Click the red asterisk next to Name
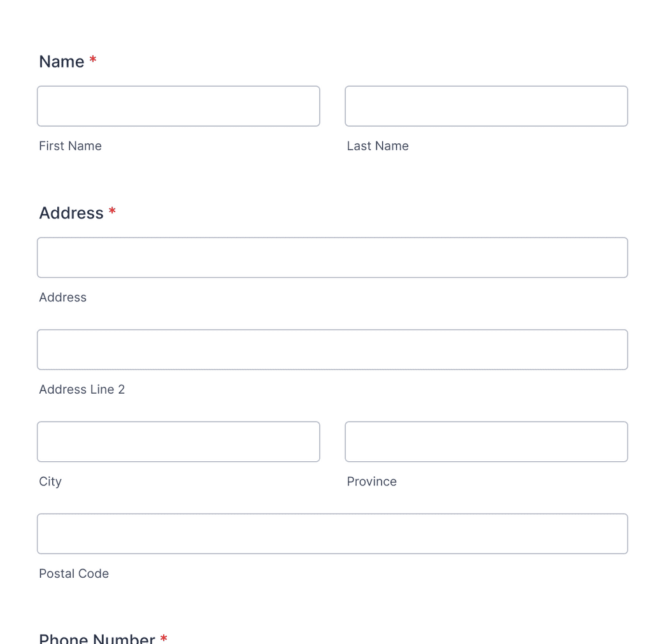The width and height of the screenshot is (665, 644). coord(93,60)
